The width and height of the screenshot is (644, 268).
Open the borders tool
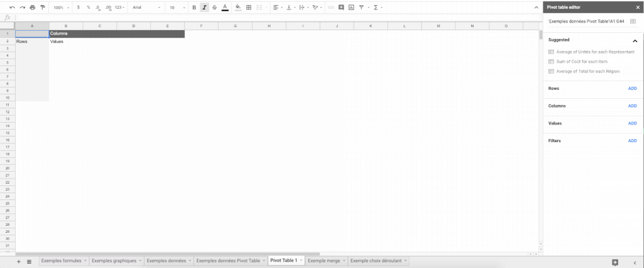248,8
